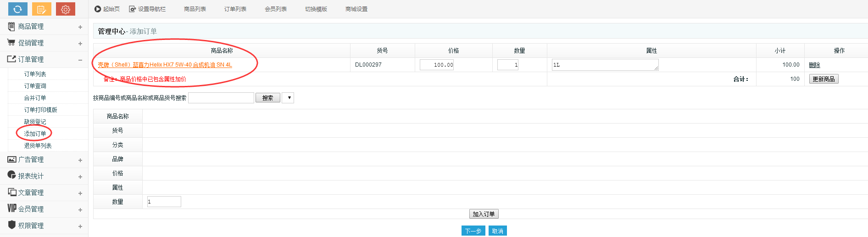Click the 更新商品 button
This screenshot has height=237, width=868.
(823, 79)
